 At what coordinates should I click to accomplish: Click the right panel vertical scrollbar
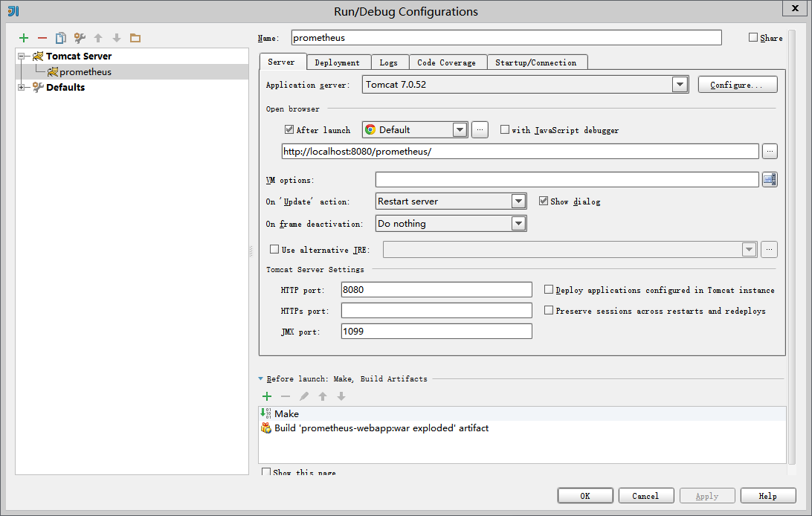pos(792,248)
